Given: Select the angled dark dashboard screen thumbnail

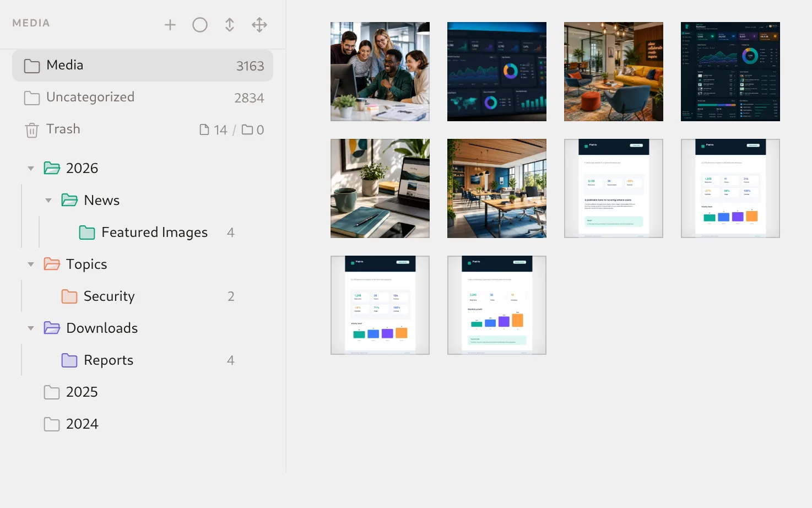Looking at the screenshot, I should pyautogui.click(x=497, y=72).
